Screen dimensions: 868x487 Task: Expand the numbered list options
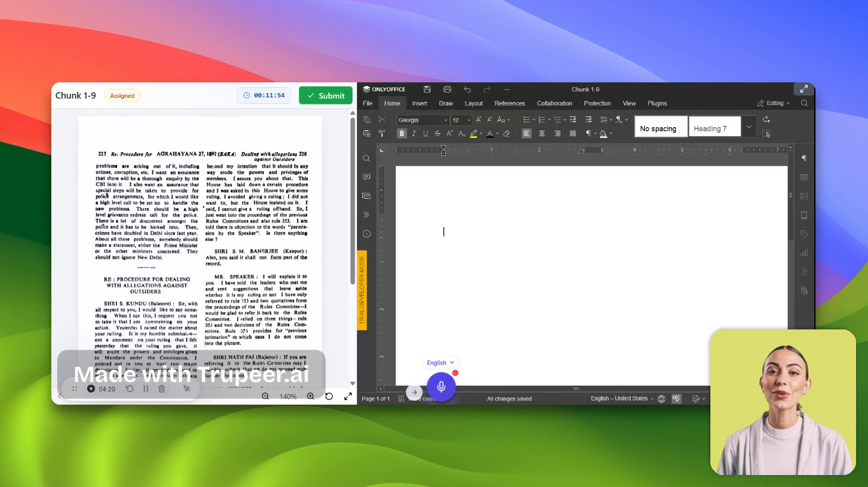coord(550,120)
